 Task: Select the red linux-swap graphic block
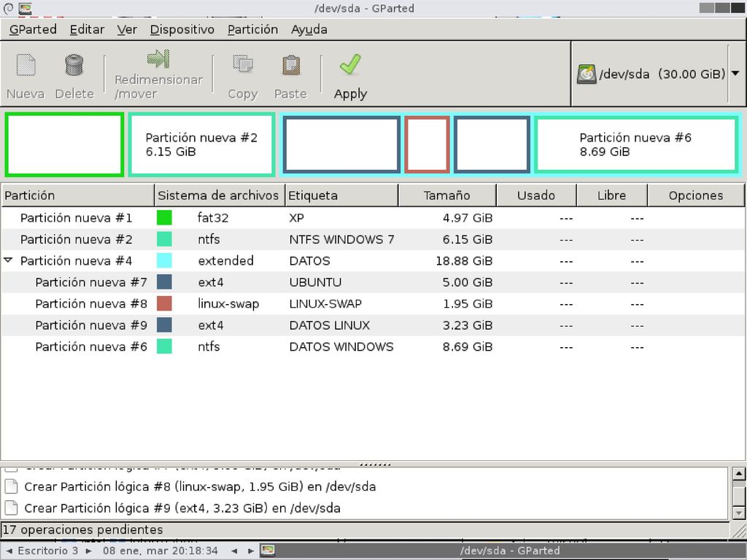pos(427,144)
